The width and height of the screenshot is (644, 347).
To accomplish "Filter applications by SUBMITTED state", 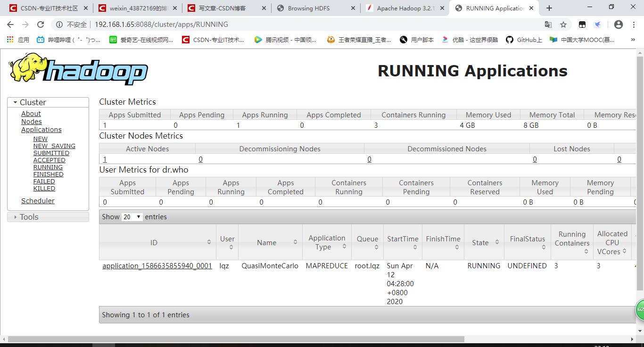I will [51, 153].
